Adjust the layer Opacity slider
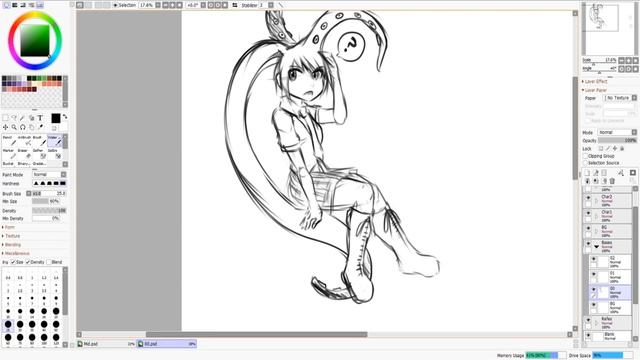Image resolution: width=640 pixels, height=360 pixels. 618,140
